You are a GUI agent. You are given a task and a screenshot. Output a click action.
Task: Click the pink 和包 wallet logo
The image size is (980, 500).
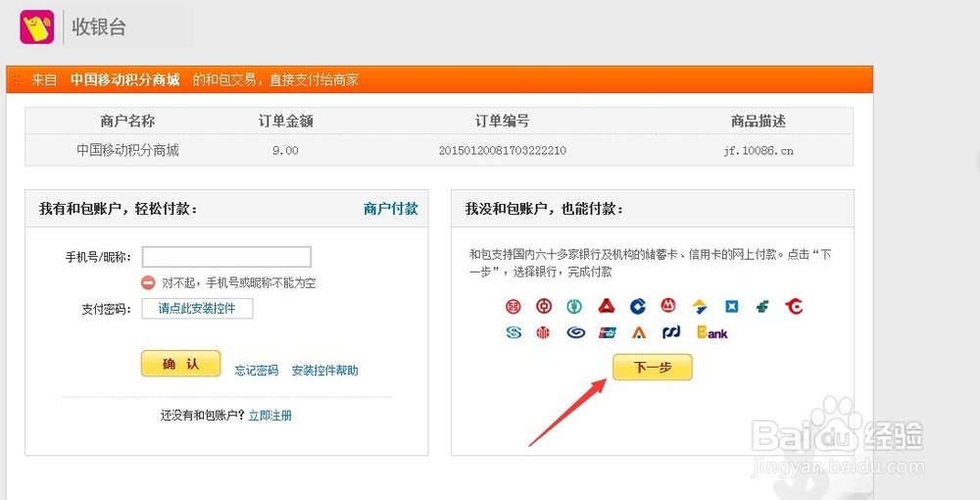pos(37,26)
